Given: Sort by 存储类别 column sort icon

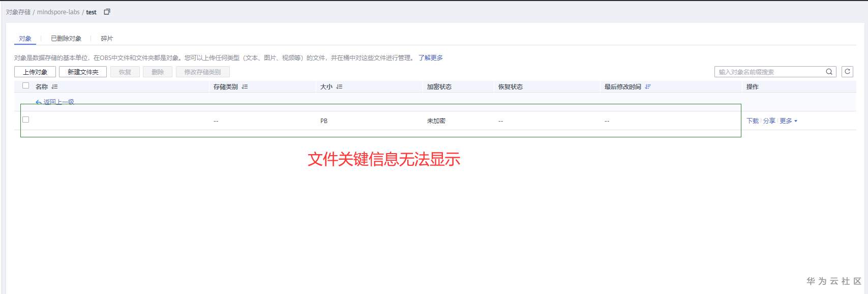Looking at the screenshot, I should coord(245,87).
